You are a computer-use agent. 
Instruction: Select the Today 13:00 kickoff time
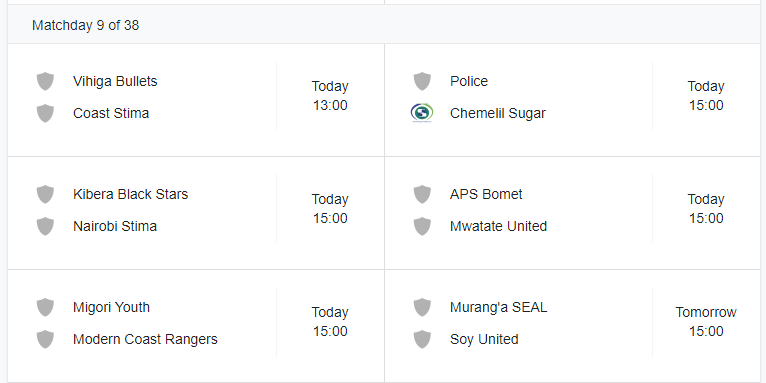pos(330,96)
